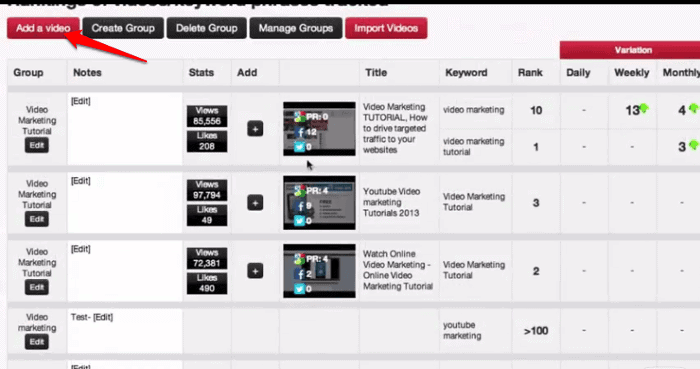The image size is (700, 369).
Task: Click Twitter icon on the 85,556-views video thumbnail
Action: pyautogui.click(x=300, y=147)
